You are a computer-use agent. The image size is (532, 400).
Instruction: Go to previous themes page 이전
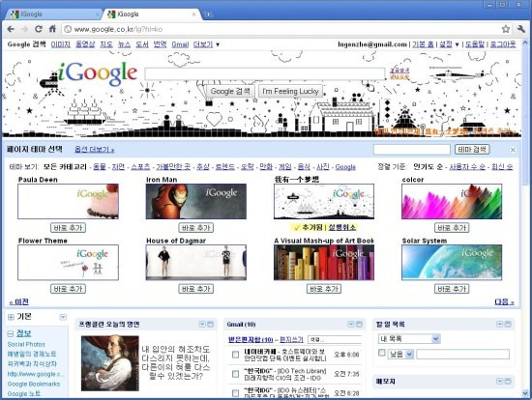[x=19, y=301]
